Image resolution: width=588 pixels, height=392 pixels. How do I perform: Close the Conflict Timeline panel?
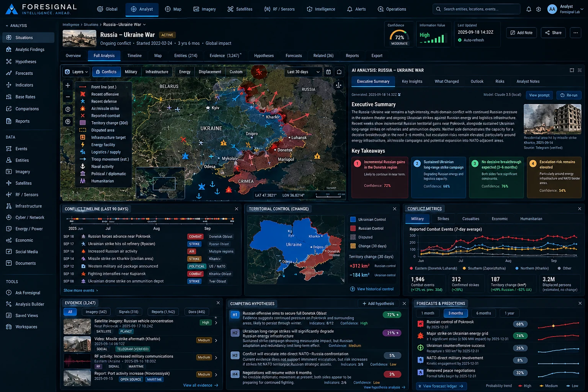coord(237,209)
